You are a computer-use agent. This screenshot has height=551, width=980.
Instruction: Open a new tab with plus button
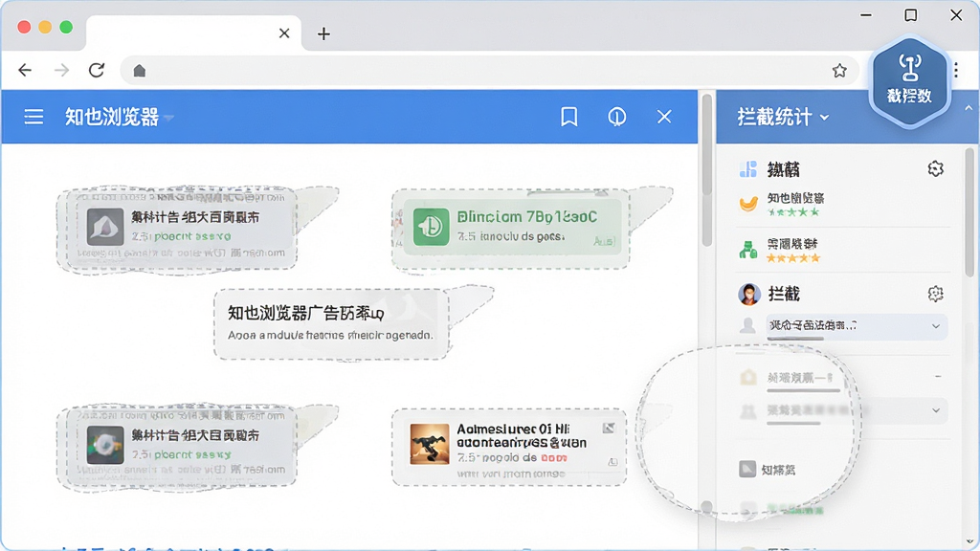click(x=323, y=33)
